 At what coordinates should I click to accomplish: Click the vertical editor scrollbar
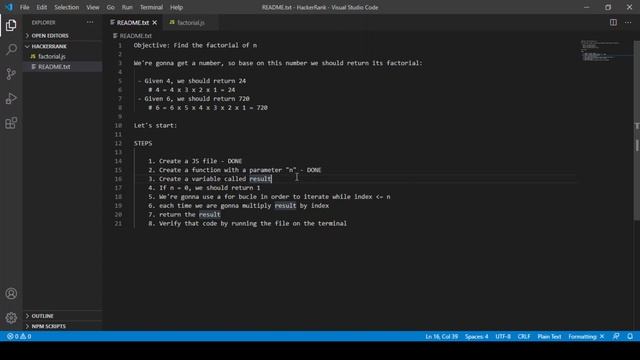pyautogui.click(x=637, y=131)
